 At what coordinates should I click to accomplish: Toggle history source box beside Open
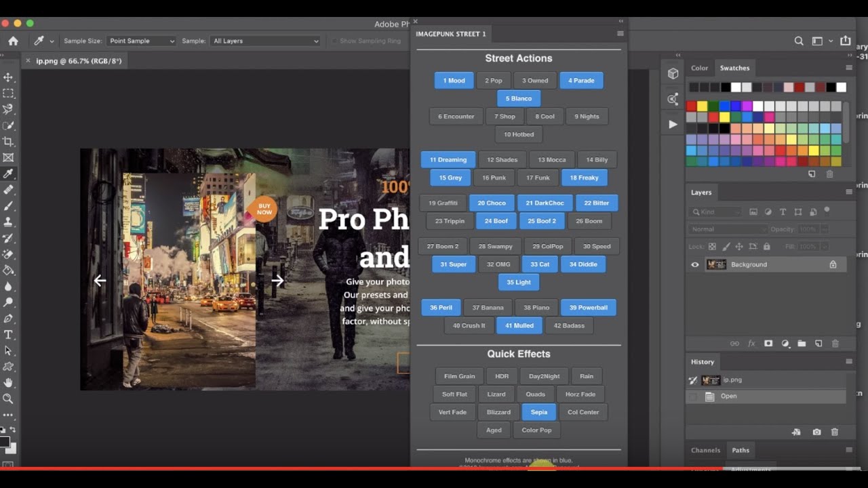pyautogui.click(x=692, y=396)
